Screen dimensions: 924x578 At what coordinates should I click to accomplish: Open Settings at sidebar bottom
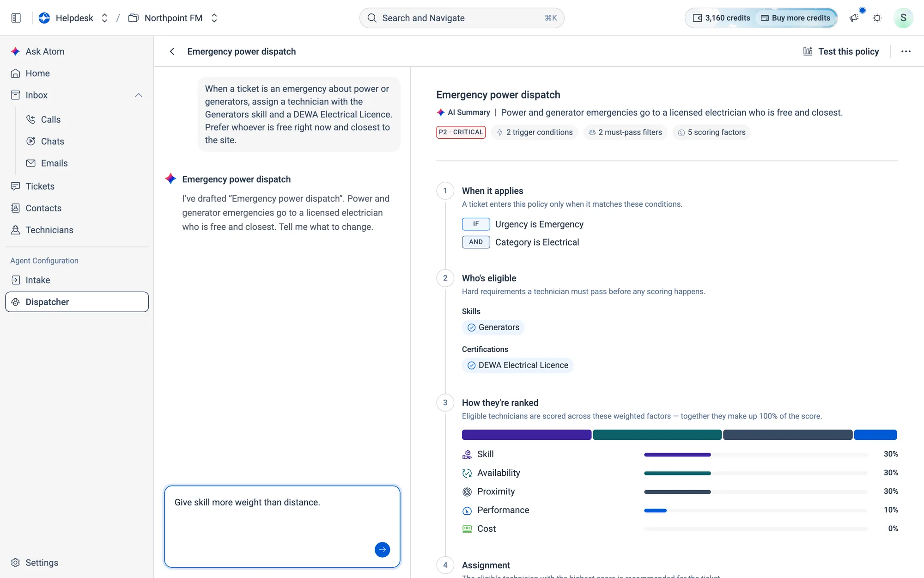pyautogui.click(x=77, y=562)
